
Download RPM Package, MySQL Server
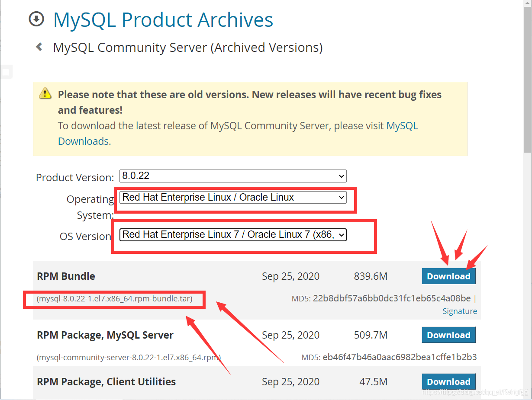[448, 335]
